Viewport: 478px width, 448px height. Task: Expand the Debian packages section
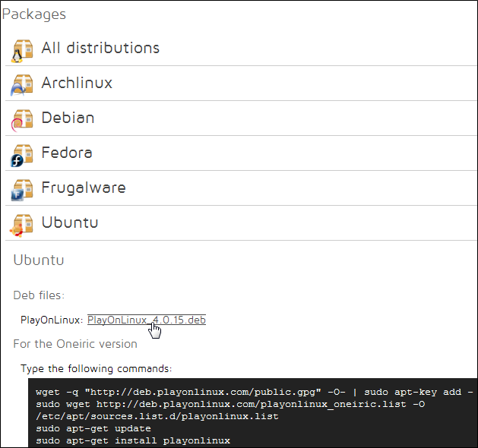pos(68,118)
